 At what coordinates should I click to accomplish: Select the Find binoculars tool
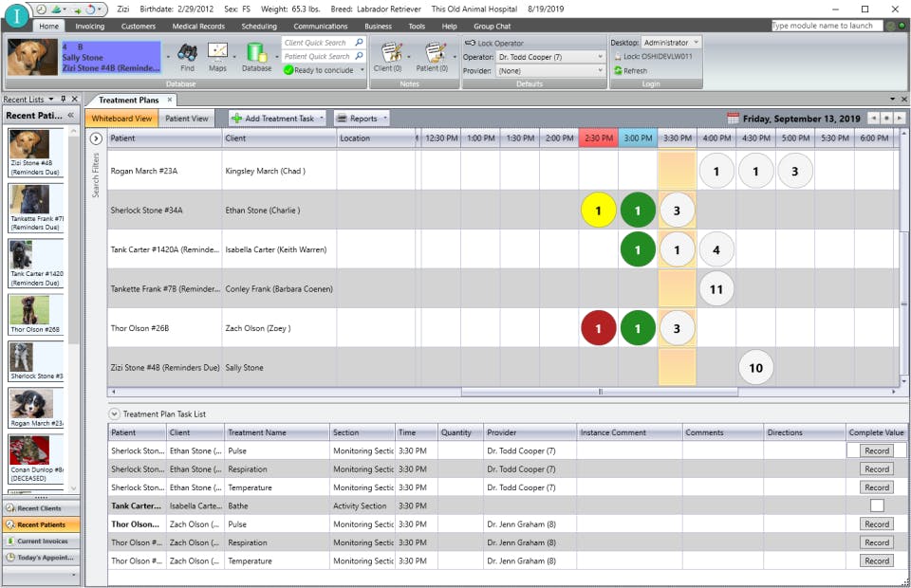click(188, 52)
